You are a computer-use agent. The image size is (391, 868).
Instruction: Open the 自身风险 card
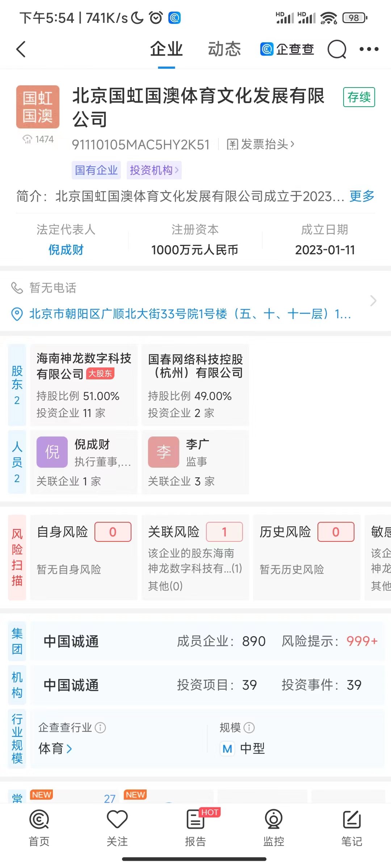tap(84, 557)
